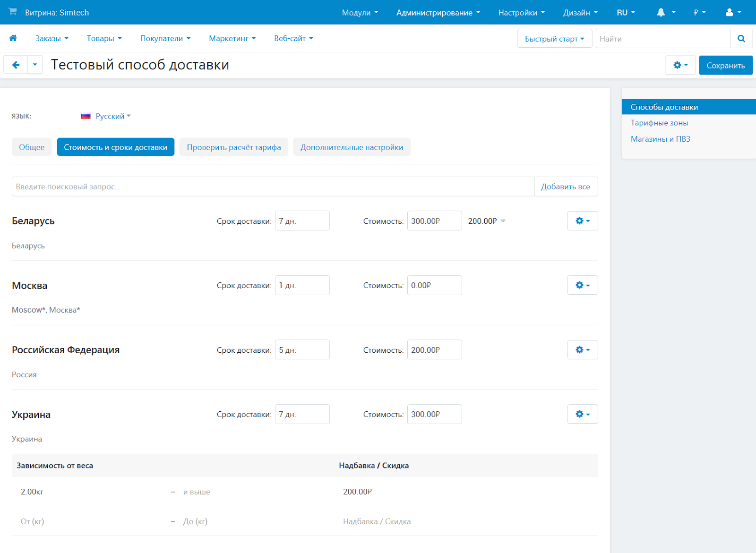Open gear options for Москва rate

pos(583,285)
